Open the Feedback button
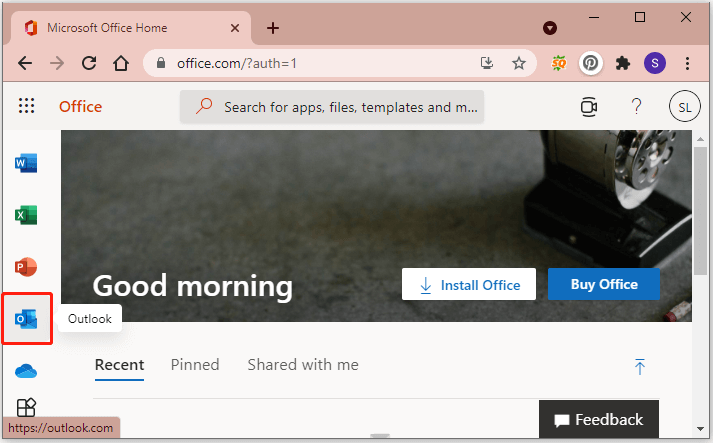The width and height of the screenshot is (713, 443). click(x=599, y=419)
